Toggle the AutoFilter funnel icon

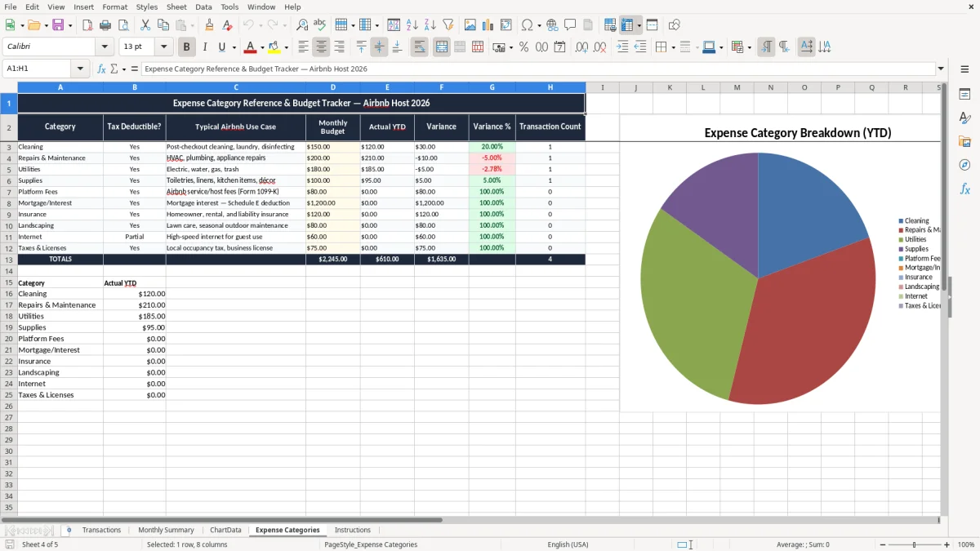pyautogui.click(x=448, y=25)
